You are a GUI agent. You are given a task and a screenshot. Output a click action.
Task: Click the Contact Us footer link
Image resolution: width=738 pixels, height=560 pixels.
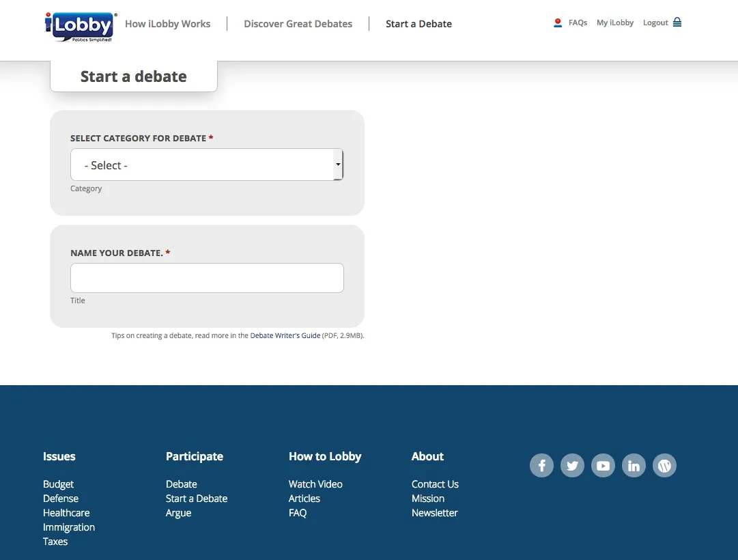pyautogui.click(x=435, y=484)
